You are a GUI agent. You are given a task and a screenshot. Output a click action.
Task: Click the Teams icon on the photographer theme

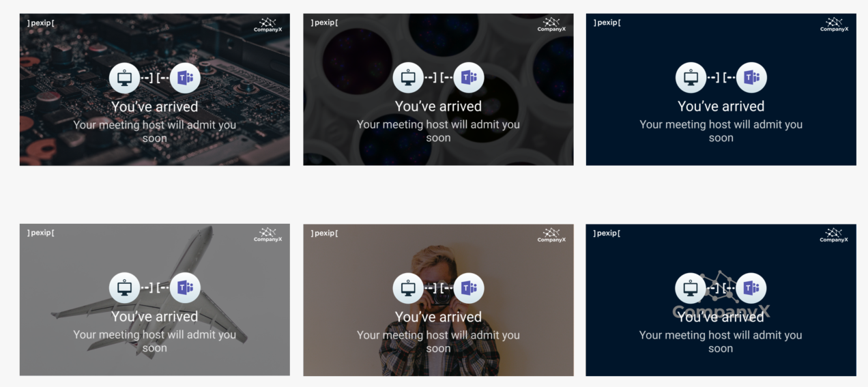(x=469, y=288)
